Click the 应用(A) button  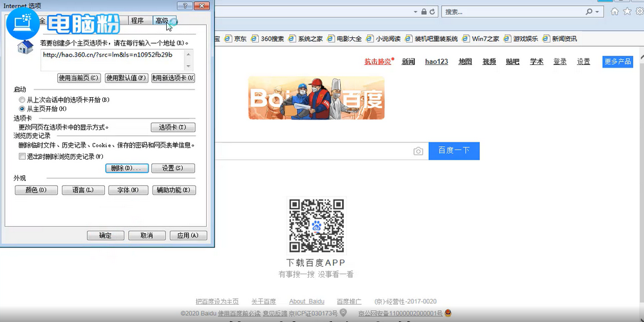188,235
